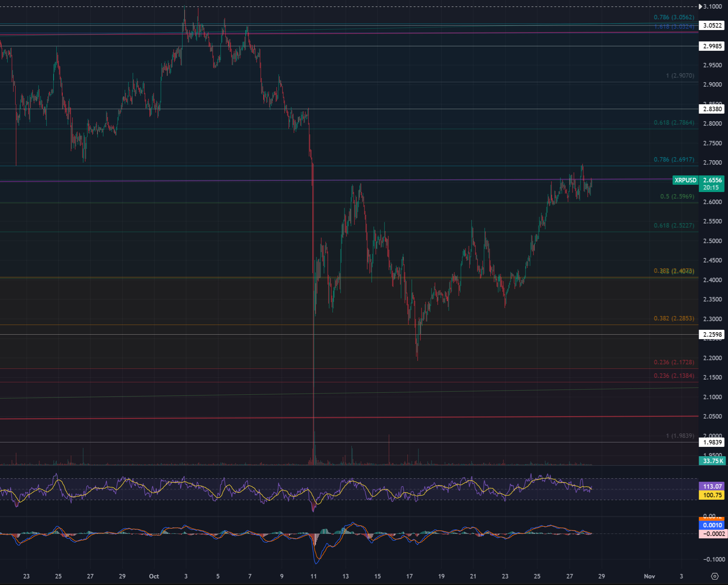Click the Nov label on time axis
This screenshot has width=728, height=585.
click(x=649, y=576)
